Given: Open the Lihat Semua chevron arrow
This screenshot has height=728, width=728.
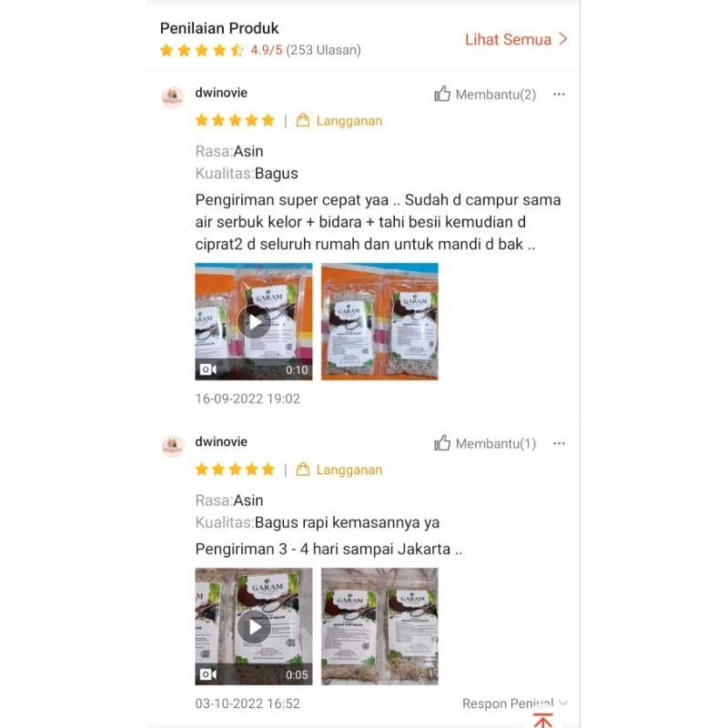Looking at the screenshot, I should click(562, 39).
